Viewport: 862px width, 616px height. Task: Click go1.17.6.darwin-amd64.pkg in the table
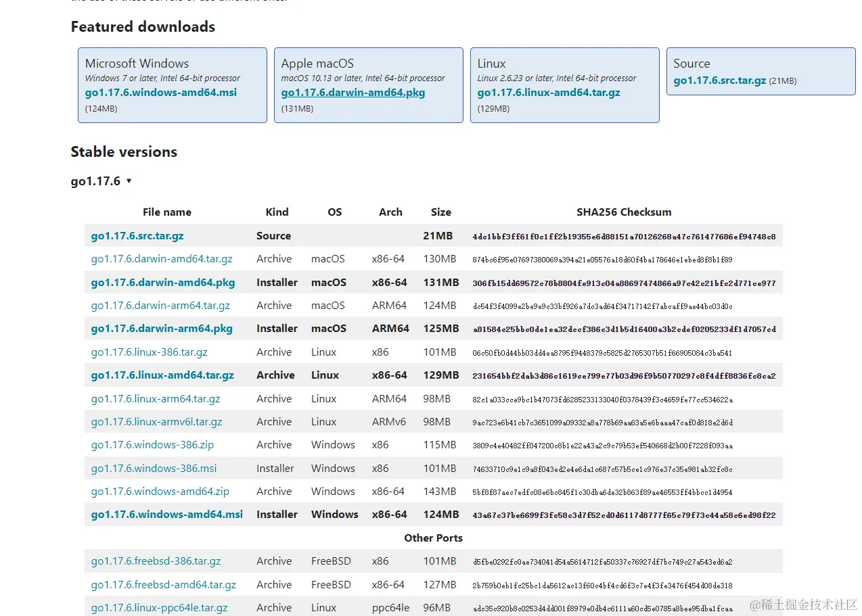point(163,283)
